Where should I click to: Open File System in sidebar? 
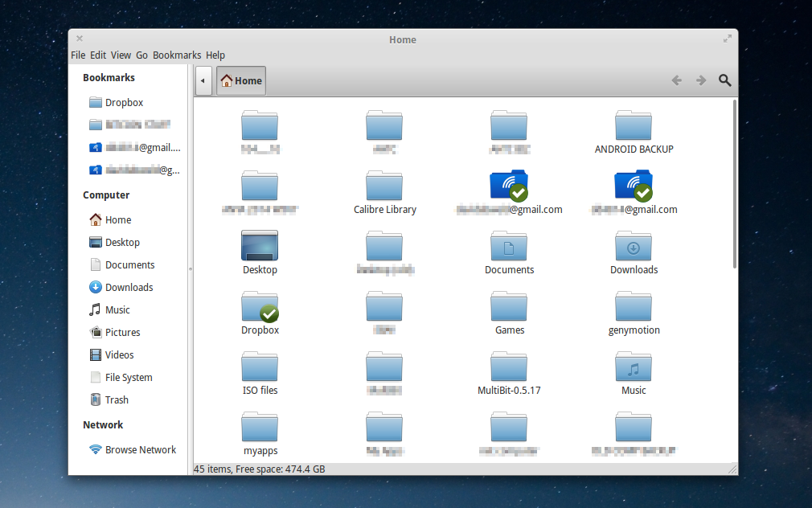click(x=121, y=378)
